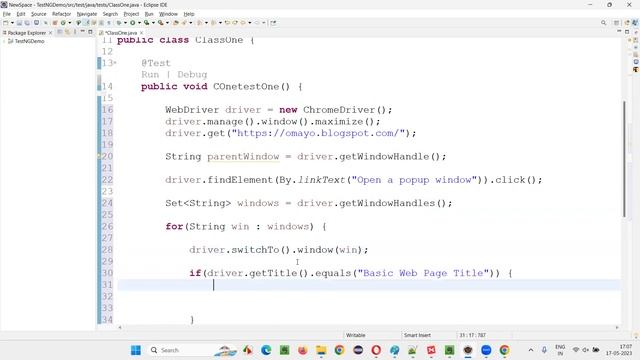This screenshot has height=360, width=640.
Task: Minimize the Package Explorer view
Action: click(x=83, y=32)
